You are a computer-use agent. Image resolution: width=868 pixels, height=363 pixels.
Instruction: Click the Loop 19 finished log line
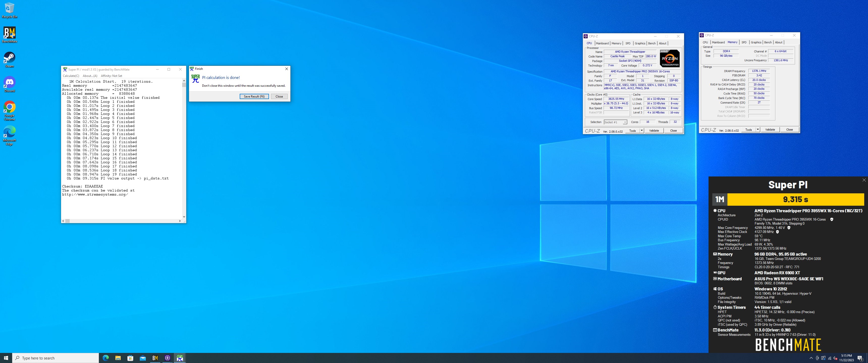(x=102, y=174)
